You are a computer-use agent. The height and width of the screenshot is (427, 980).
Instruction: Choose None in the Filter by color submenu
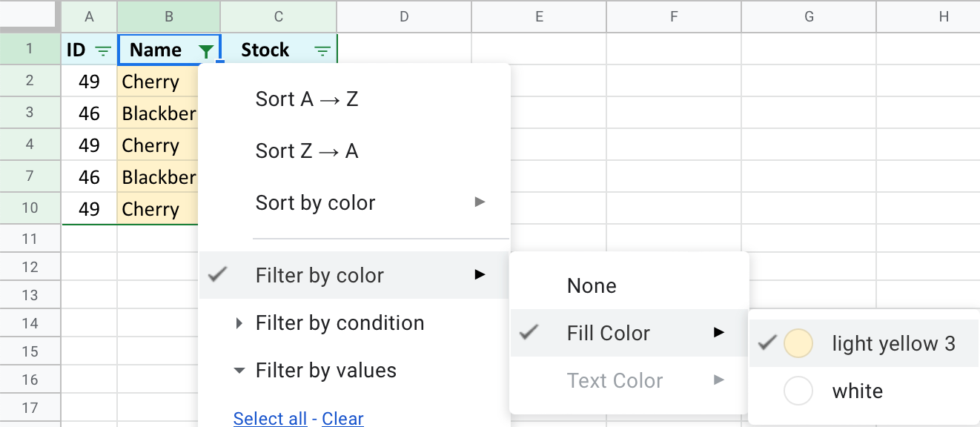click(x=591, y=285)
